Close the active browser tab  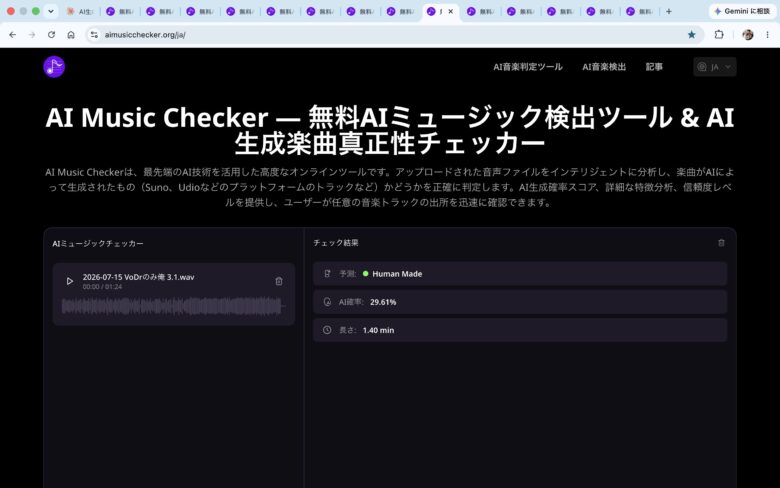(x=451, y=11)
